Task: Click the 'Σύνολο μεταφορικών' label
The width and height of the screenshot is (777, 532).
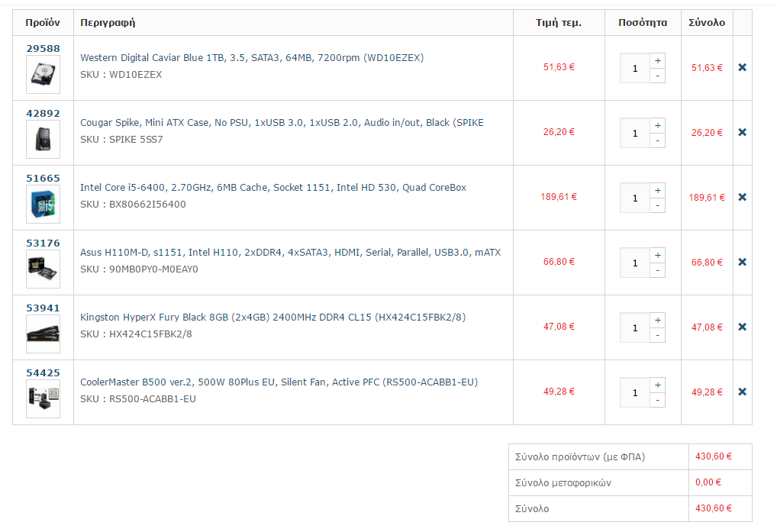Action: 563,483
